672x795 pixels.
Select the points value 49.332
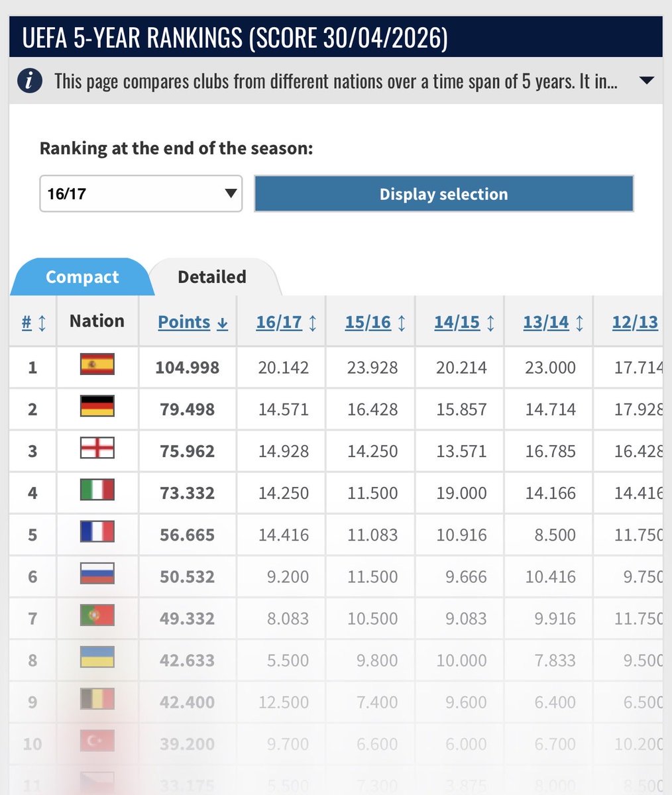click(x=188, y=619)
